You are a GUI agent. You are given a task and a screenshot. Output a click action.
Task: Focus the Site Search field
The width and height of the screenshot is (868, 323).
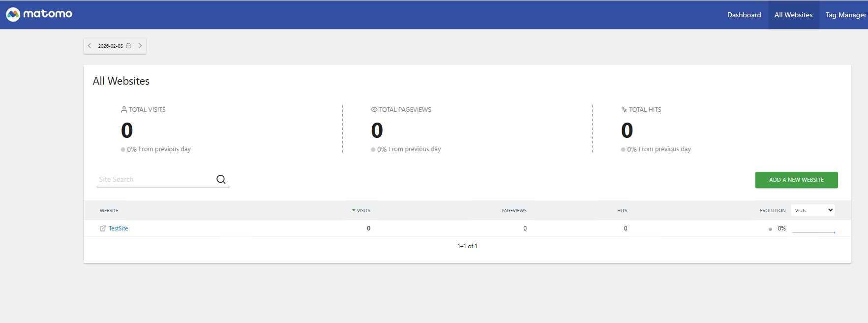155,180
